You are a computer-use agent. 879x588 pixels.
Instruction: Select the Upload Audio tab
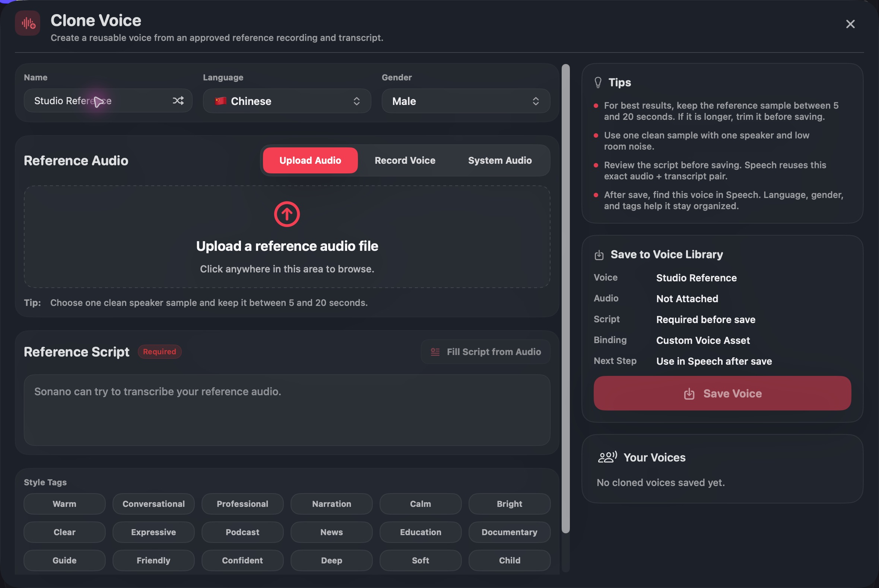click(x=310, y=160)
